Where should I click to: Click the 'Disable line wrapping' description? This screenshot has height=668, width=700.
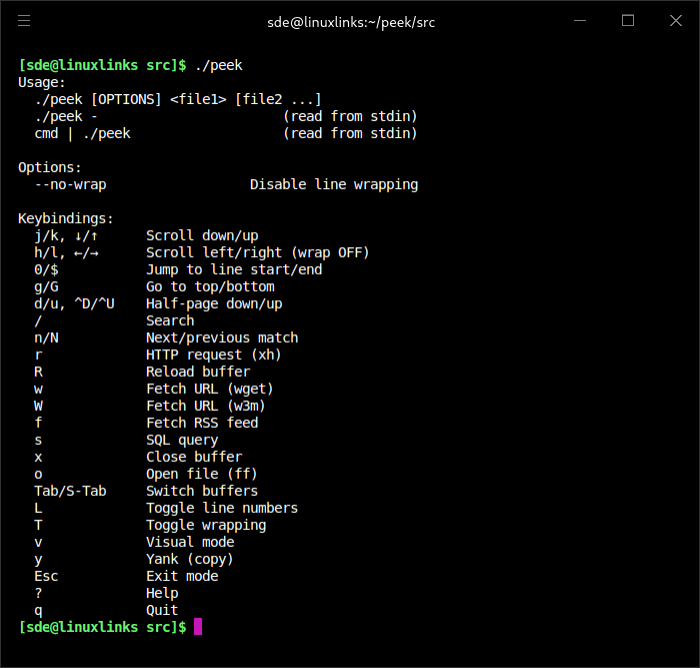tap(334, 184)
